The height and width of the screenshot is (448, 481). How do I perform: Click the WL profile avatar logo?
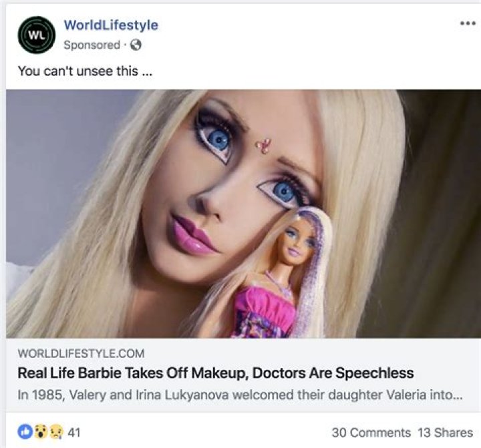coord(37,35)
